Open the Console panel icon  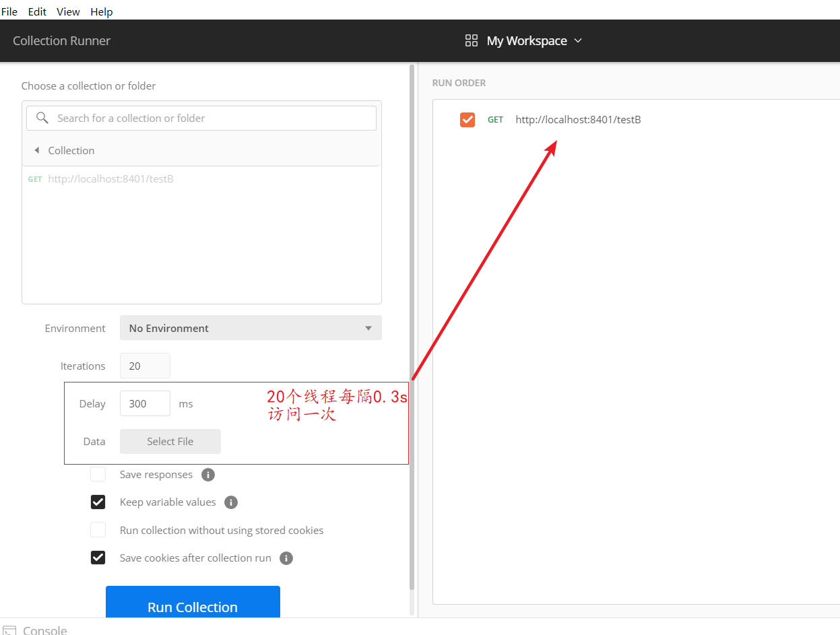(x=9, y=630)
